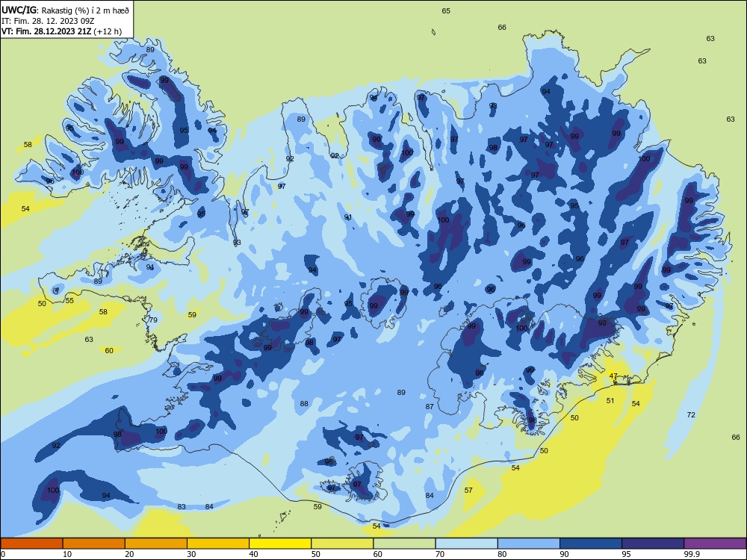The image size is (747, 560).
Task: Click the humidity value '55' on the map
Action: pos(69,300)
